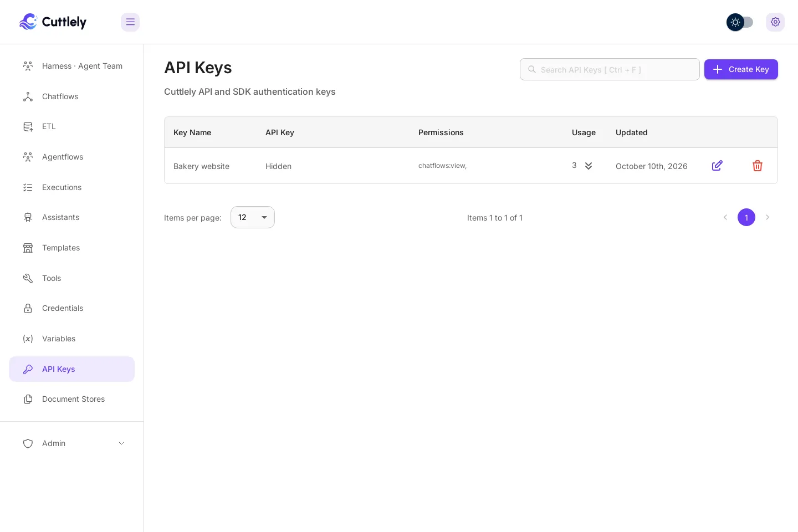This screenshot has width=798, height=532.
Task: Open settings gear icon
Action: pyautogui.click(x=775, y=22)
